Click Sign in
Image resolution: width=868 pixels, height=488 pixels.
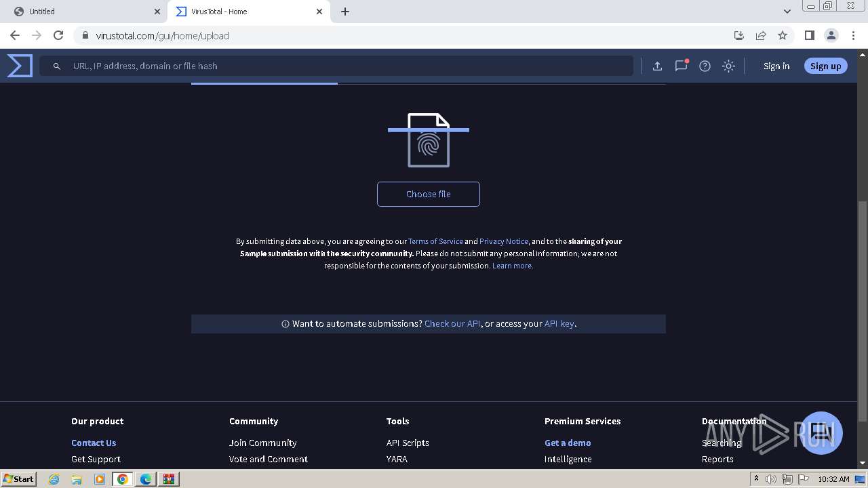click(776, 66)
